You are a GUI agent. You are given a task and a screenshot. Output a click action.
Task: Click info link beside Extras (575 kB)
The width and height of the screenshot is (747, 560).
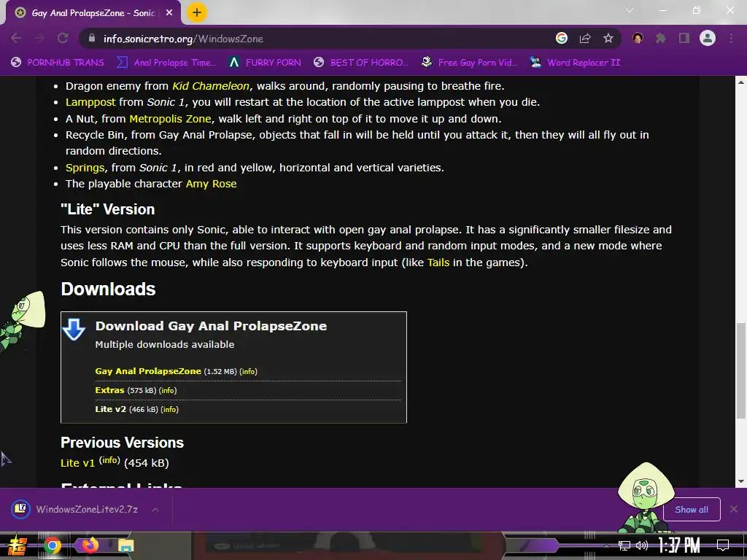[x=168, y=391]
